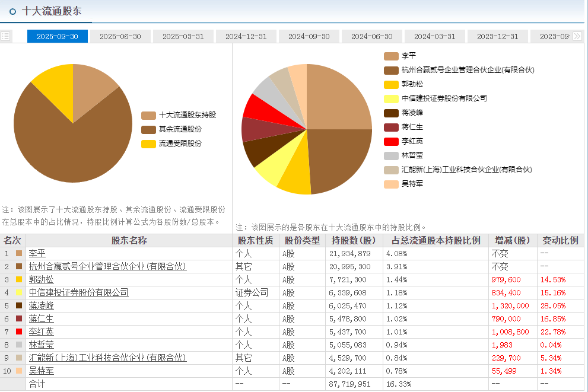Click legend swatch for 其余流通股份
The image size is (588, 392).
click(x=148, y=130)
